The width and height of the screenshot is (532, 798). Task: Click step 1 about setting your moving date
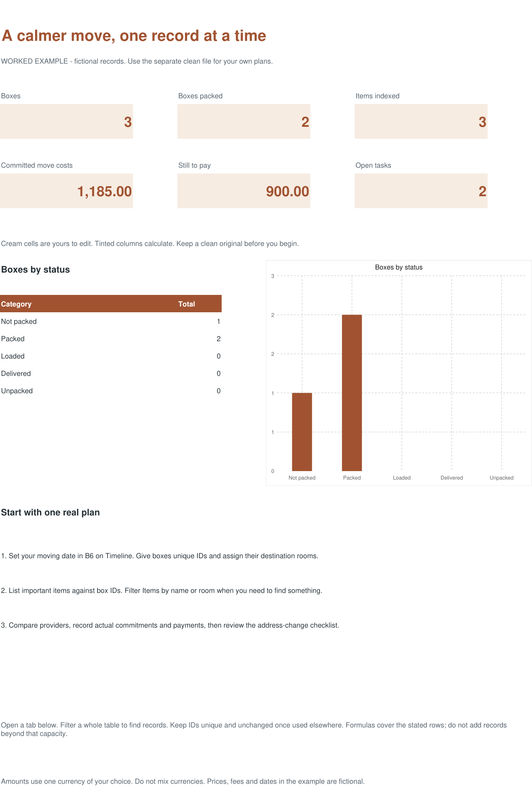coord(160,556)
